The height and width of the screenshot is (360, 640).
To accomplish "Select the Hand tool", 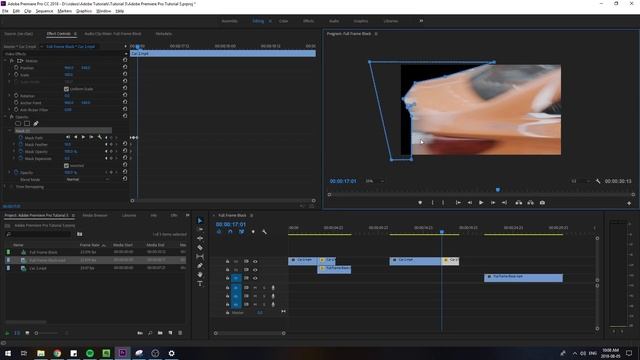I will [200, 274].
